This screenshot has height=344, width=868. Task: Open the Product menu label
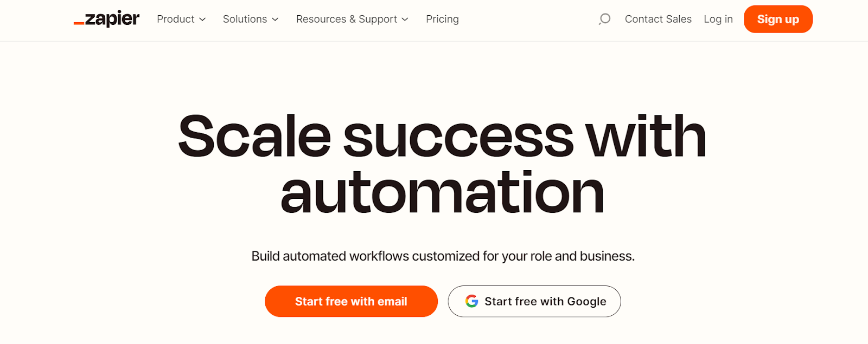[175, 19]
